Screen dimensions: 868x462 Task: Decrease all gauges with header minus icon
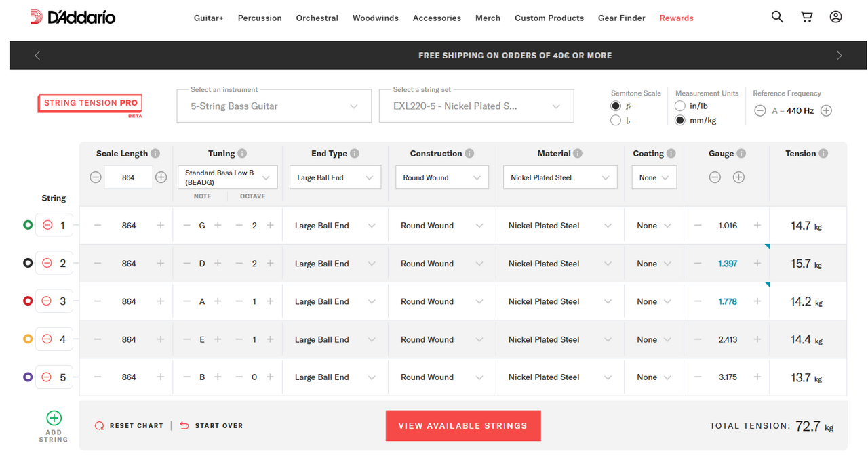coord(715,177)
